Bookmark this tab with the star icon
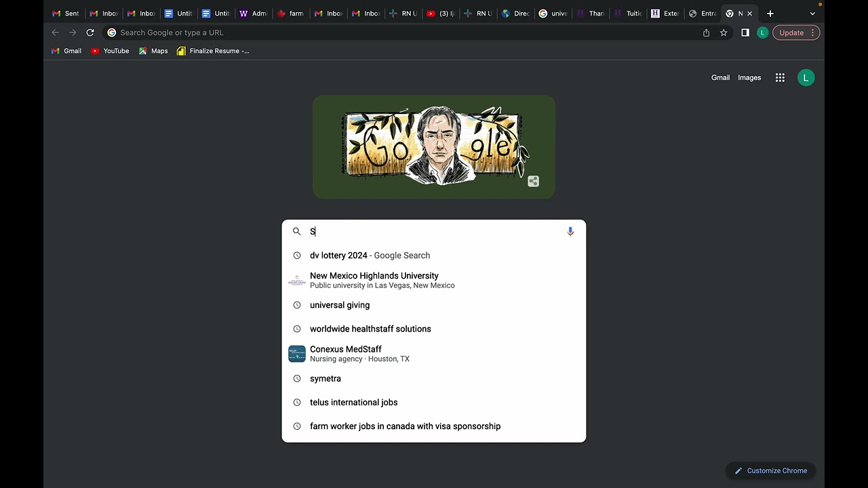This screenshot has width=868, height=488. coord(724,33)
